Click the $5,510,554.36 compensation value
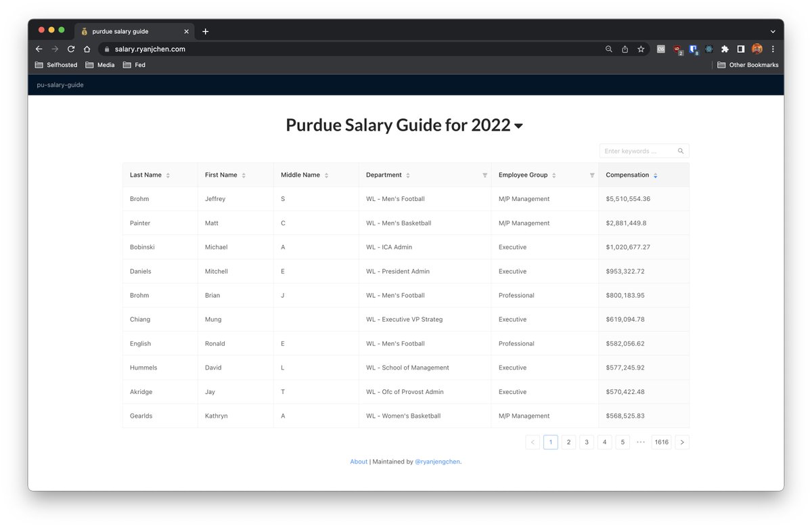 click(x=628, y=199)
